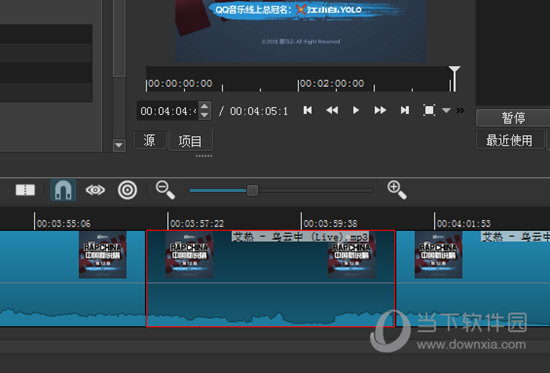The image size is (550, 373).
Task: Click the rewind playback button
Action: pyautogui.click(x=332, y=110)
